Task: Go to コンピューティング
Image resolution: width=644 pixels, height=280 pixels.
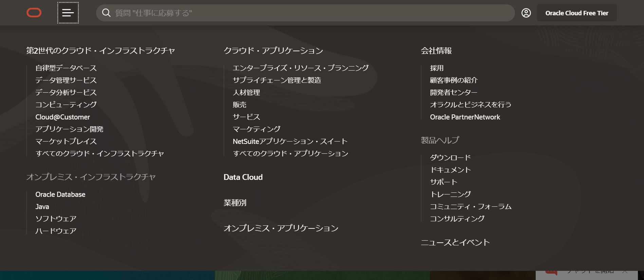Action: (66, 105)
